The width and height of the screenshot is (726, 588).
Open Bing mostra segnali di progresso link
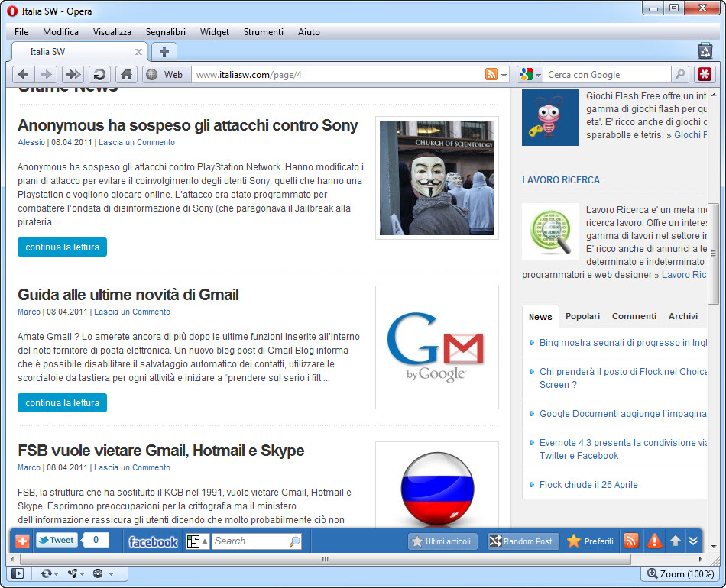click(x=623, y=342)
